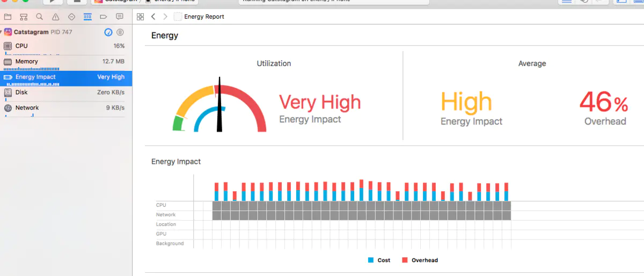Click the blue Cost legend swatch
The image size is (644, 276).
coord(371,260)
